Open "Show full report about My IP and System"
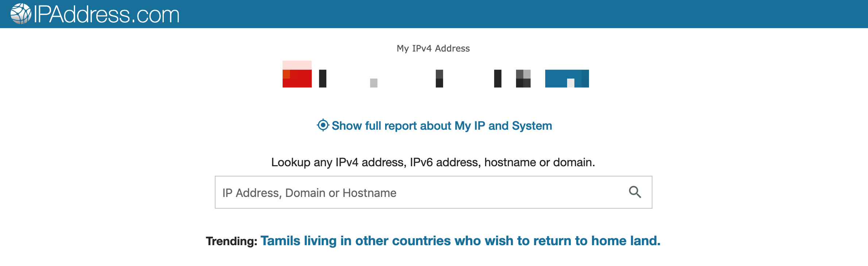868x266 pixels. (442, 126)
